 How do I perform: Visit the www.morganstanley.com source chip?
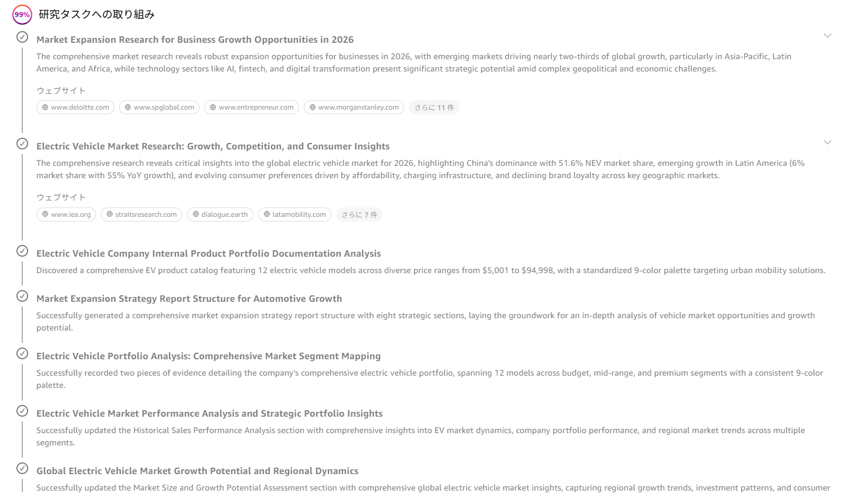point(354,108)
